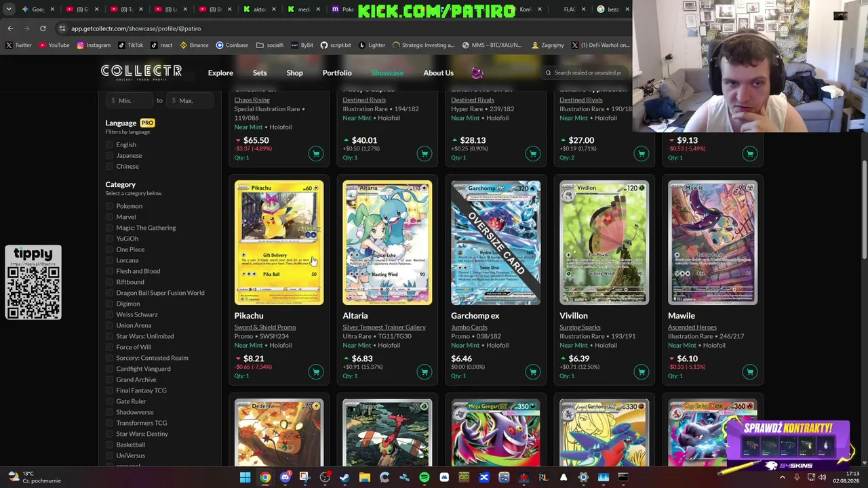
Task: Focus the search sealed products field
Action: click(586, 73)
